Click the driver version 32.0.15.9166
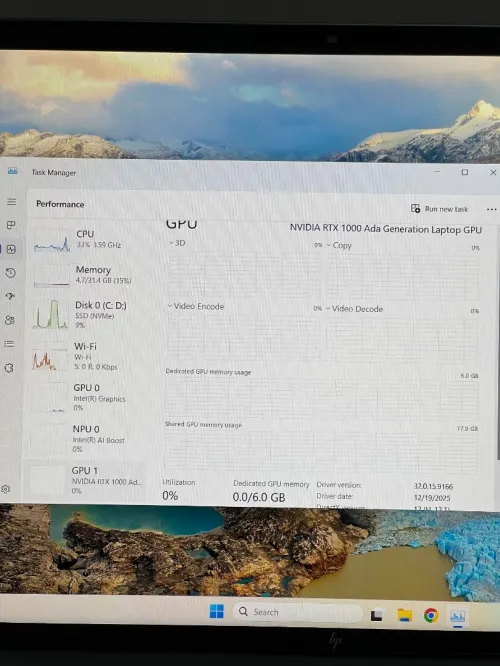The image size is (500, 666). tap(433, 486)
